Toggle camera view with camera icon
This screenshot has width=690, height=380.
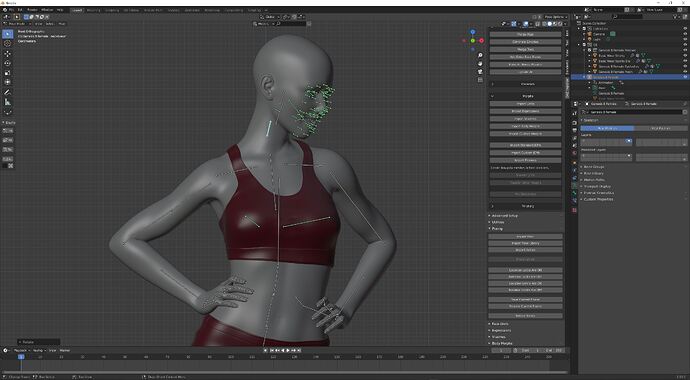click(x=480, y=71)
